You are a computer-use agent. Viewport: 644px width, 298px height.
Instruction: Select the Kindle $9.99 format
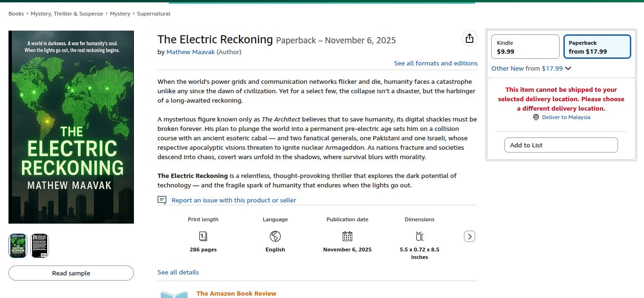pos(525,47)
